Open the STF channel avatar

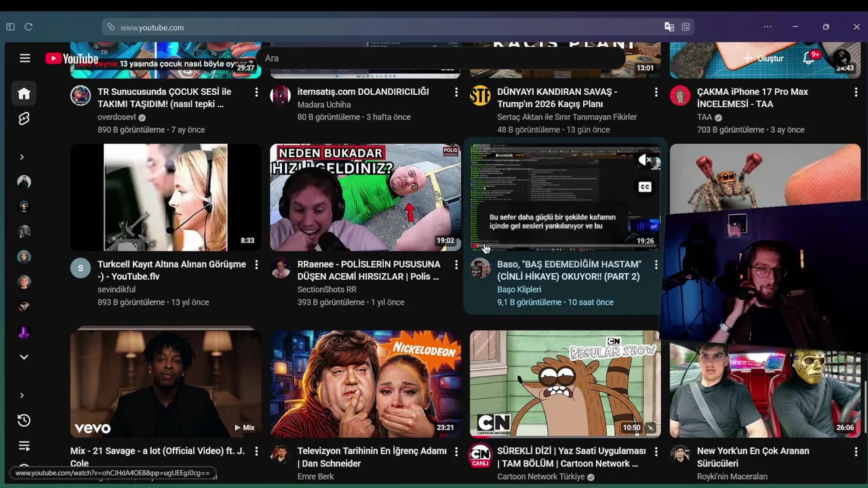pyautogui.click(x=480, y=96)
